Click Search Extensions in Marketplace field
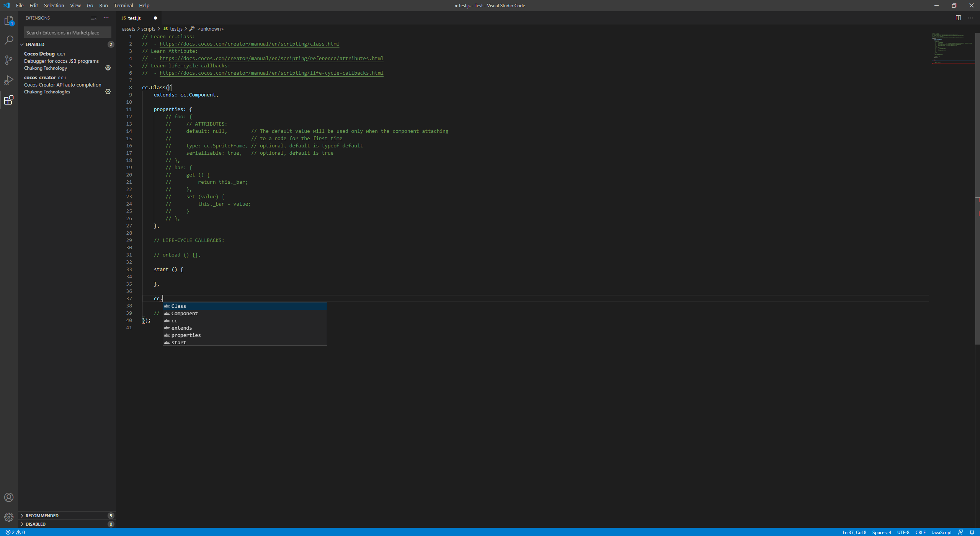The height and width of the screenshot is (536, 980). pos(67,33)
